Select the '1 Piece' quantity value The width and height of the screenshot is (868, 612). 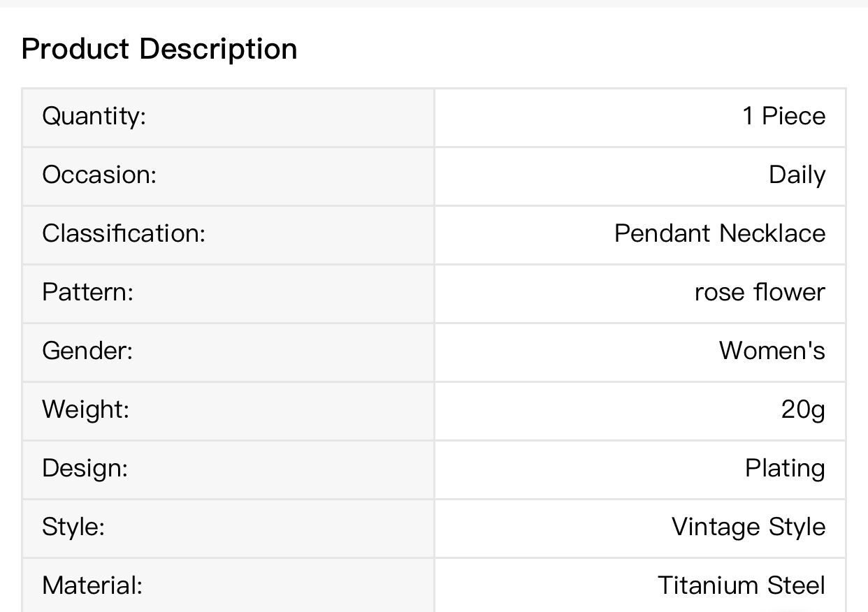(x=783, y=116)
